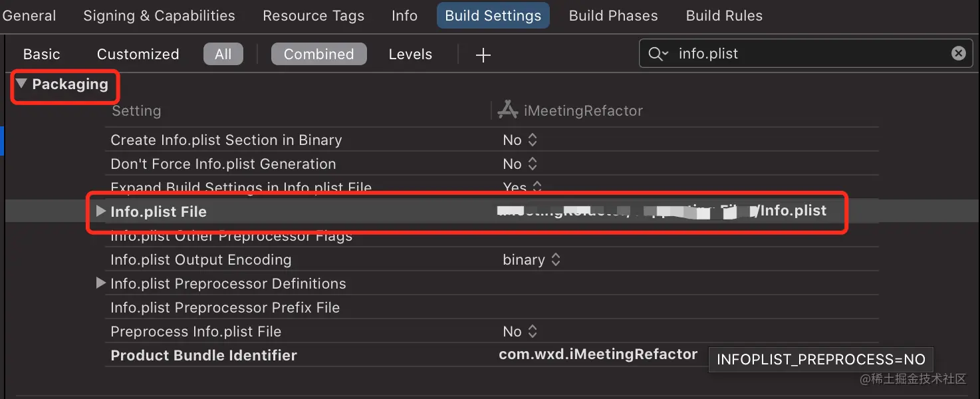This screenshot has width=980, height=399.
Task: Show Customized build settings only
Action: (138, 55)
